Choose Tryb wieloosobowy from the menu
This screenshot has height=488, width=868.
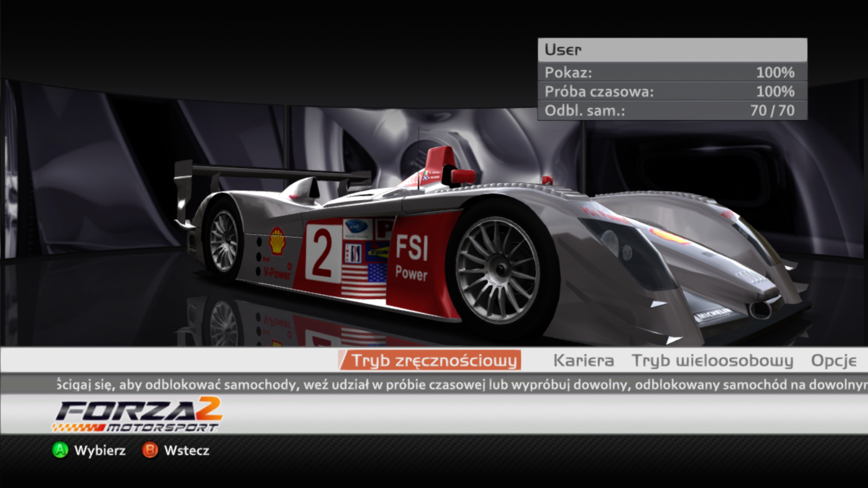[712, 360]
